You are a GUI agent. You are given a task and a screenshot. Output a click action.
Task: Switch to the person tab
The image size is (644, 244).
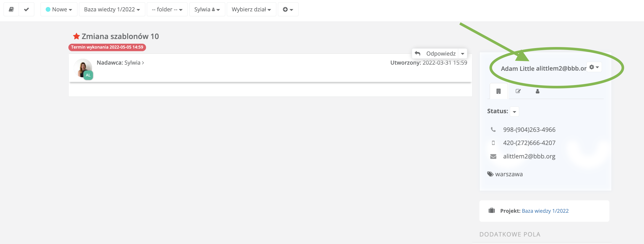coord(537,91)
